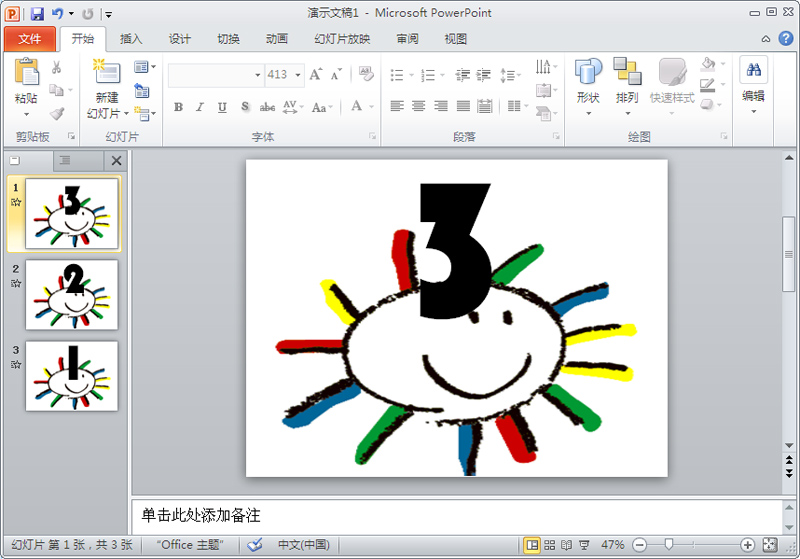
Task: Open the font name dropdown
Action: tap(258, 75)
